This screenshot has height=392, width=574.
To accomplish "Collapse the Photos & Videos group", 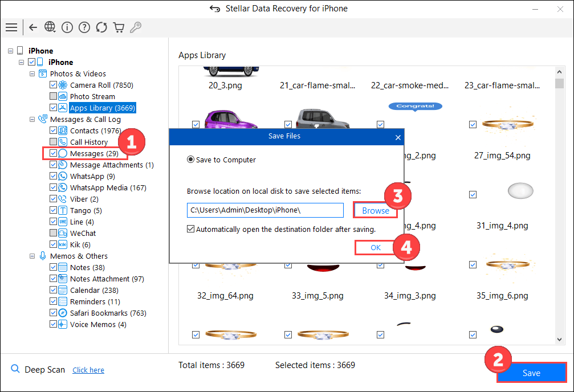I will click(x=32, y=73).
